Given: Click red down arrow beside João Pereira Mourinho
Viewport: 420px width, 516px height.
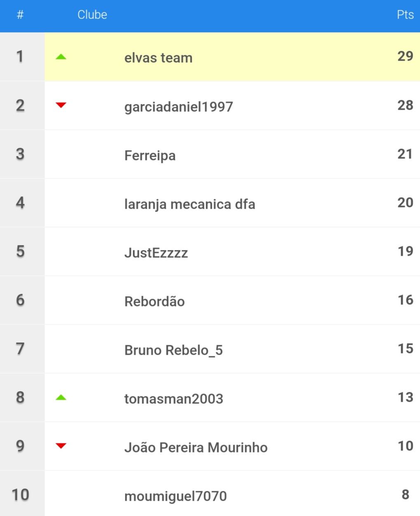Looking at the screenshot, I should point(61,446).
